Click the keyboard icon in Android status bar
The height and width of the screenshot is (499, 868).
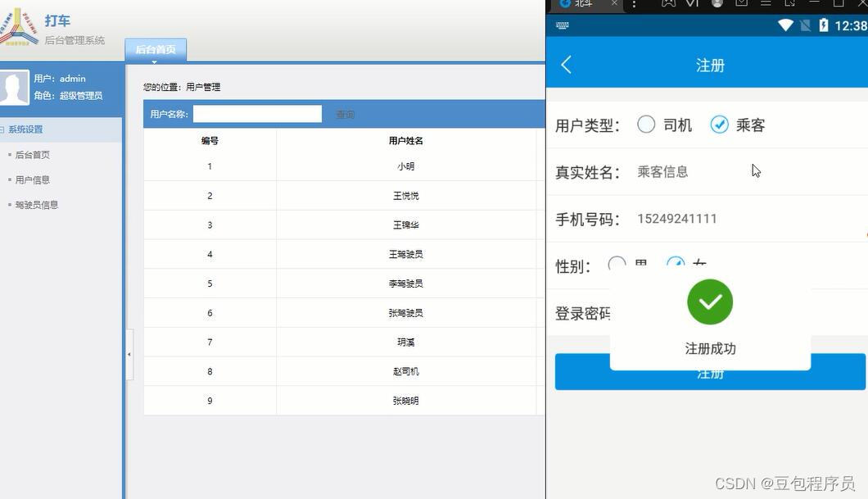563,25
